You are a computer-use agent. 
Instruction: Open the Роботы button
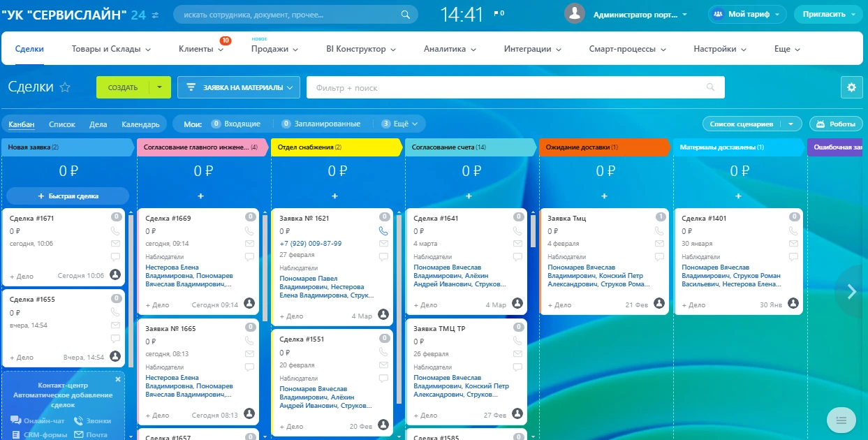(836, 124)
